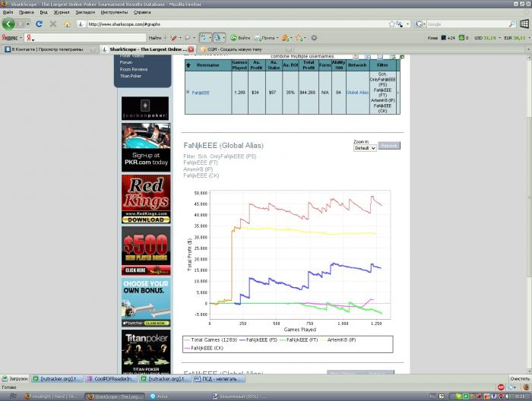Image resolution: width=532 pixels, height=401 pixels.
Task: Click the Яндекс Найти search button
Action: point(155,38)
